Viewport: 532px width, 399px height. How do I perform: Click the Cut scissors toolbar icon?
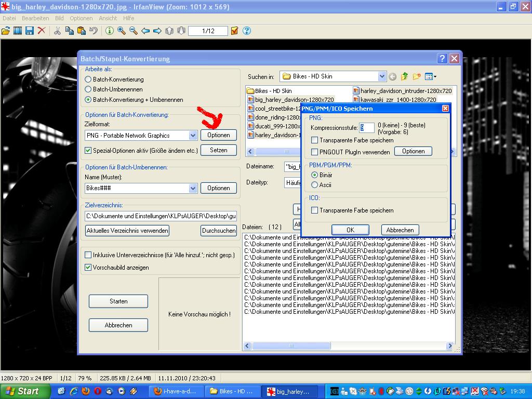tap(57, 31)
